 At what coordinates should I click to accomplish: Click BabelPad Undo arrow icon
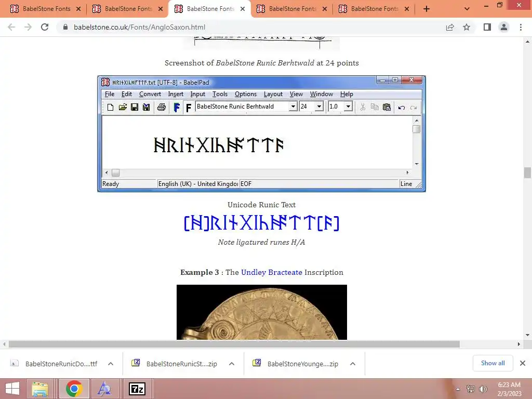pyautogui.click(x=402, y=108)
